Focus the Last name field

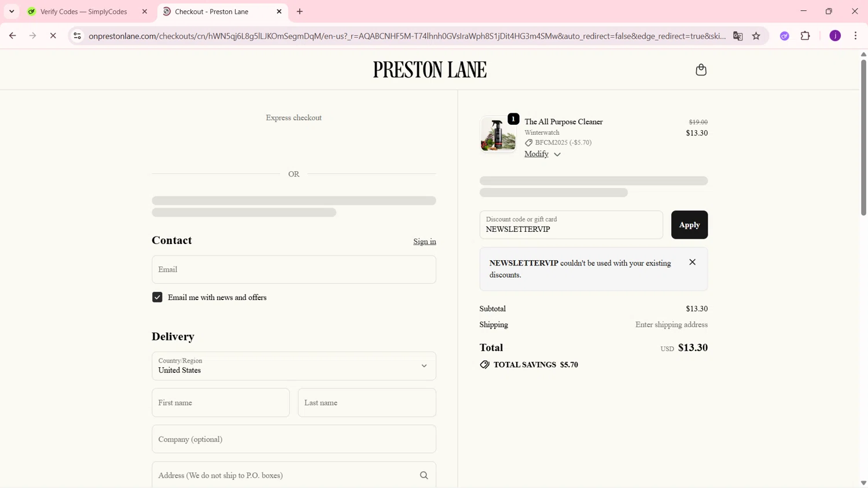(367, 402)
